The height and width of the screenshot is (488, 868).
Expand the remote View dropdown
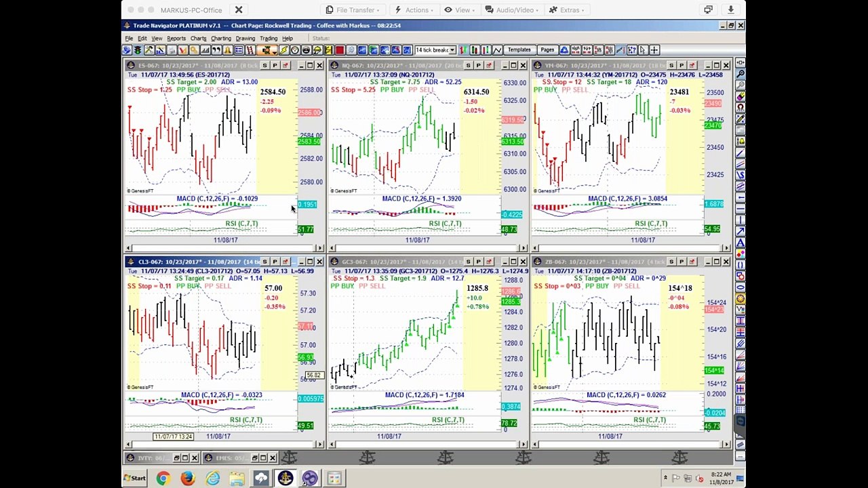point(459,10)
